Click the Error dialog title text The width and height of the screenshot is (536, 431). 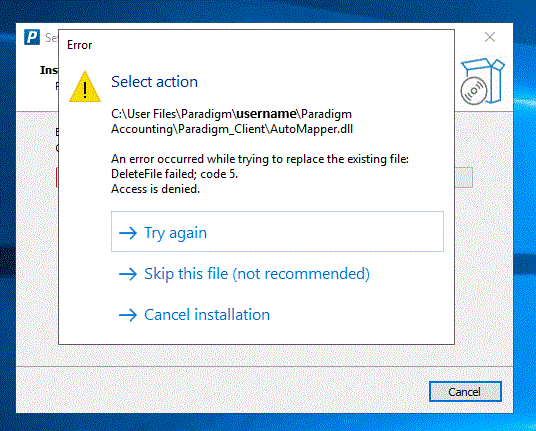pos(79,45)
